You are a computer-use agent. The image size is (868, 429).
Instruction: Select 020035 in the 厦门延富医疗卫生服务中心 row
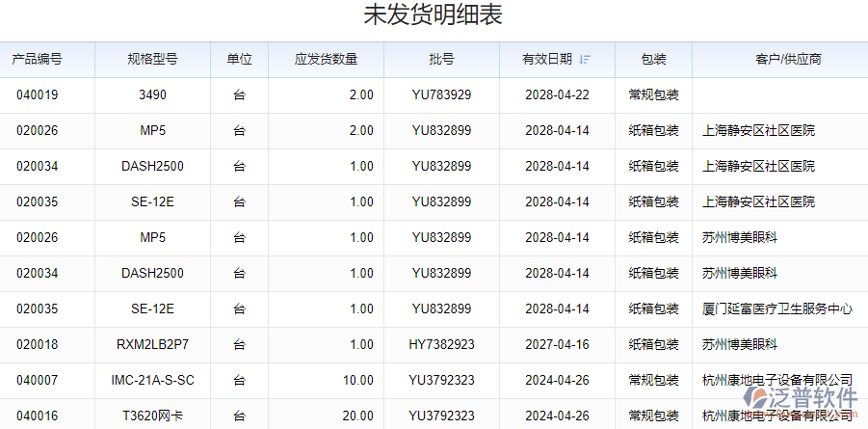[37, 308]
